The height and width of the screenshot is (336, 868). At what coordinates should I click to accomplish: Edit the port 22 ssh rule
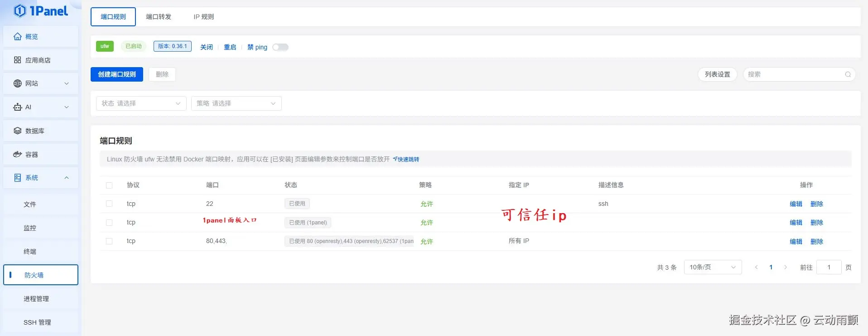(x=796, y=204)
